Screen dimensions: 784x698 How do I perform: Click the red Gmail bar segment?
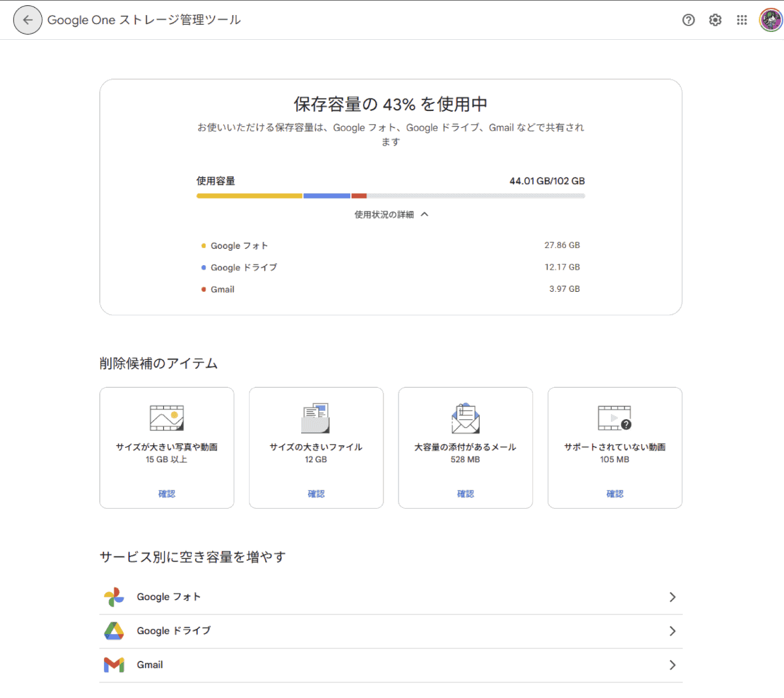click(359, 196)
